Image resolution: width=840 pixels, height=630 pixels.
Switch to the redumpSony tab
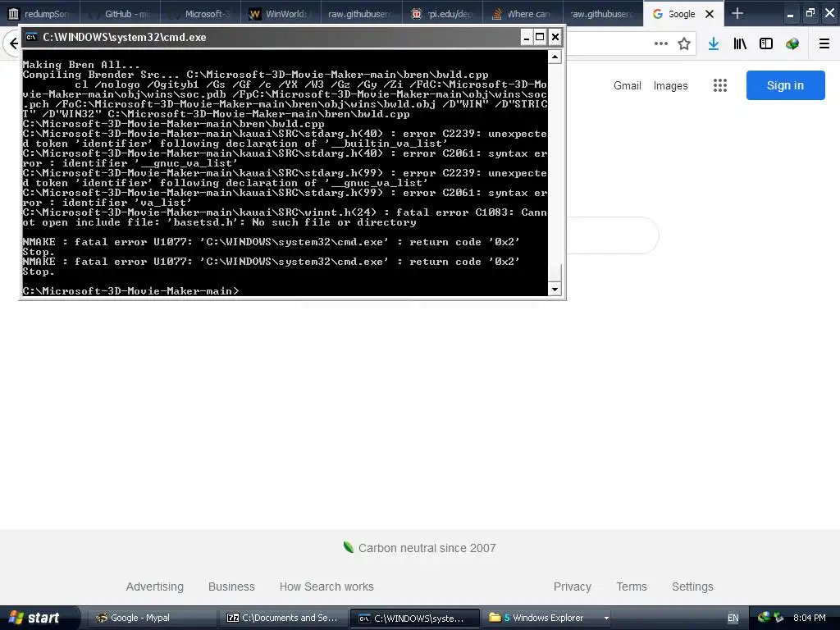pyautogui.click(x=39, y=14)
